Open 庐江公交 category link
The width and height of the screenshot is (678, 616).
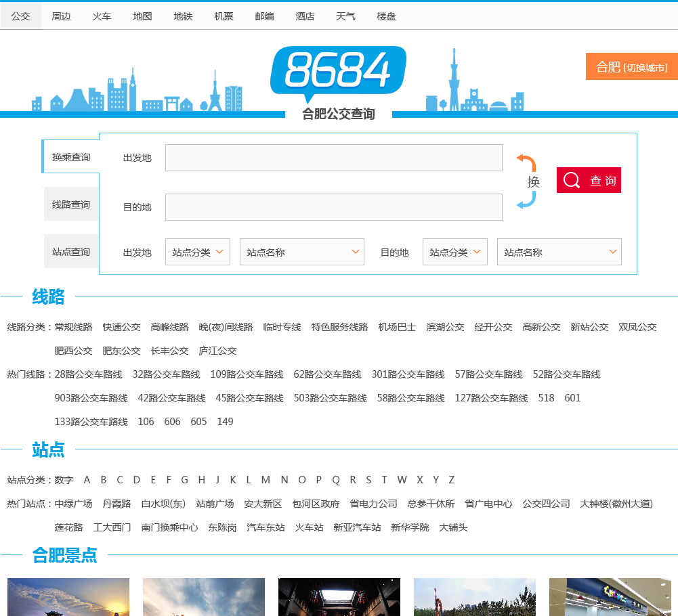[217, 351]
